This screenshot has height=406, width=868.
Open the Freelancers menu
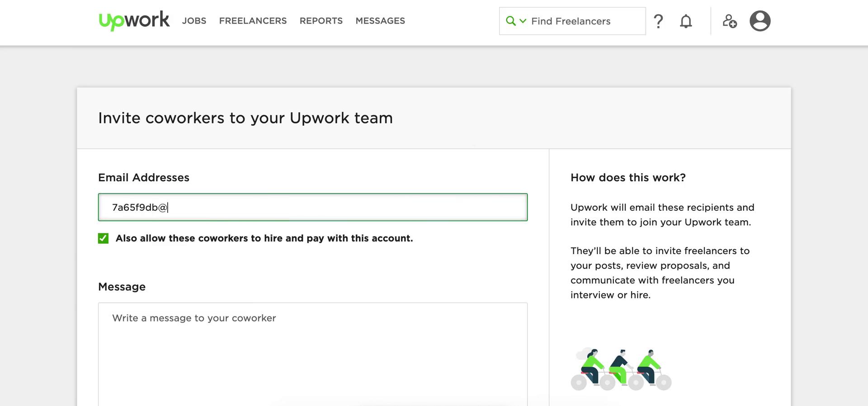pyautogui.click(x=253, y=21)
